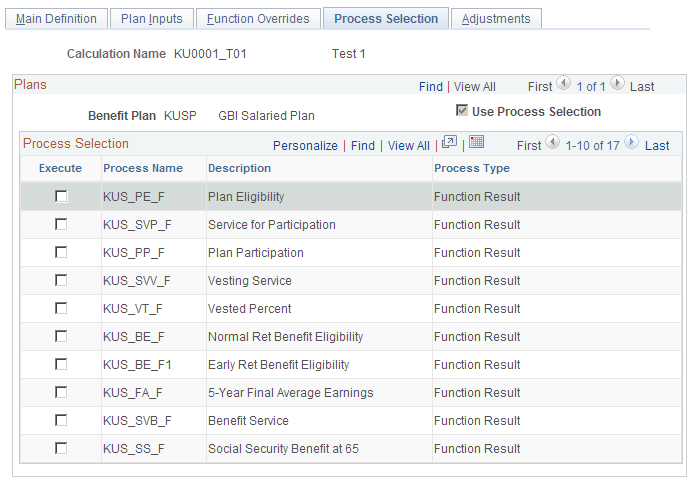Viewport: 693px width, 481px height.
Task: Switch to the Plan Inputs tab
Action: click(x=152, y=19)
